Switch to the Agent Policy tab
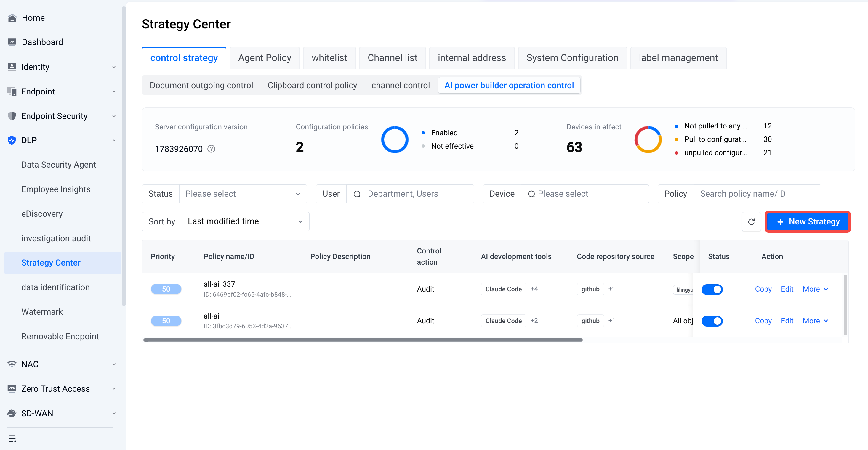The image size is (868, 450). (x=265, y=58)
